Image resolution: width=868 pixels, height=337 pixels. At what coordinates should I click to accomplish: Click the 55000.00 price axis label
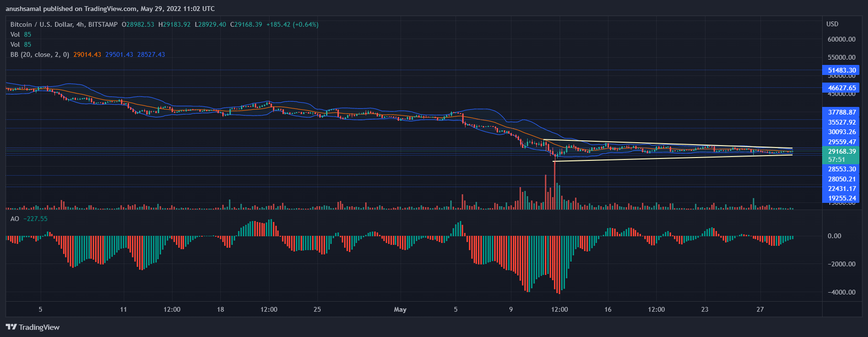[842, 57]
